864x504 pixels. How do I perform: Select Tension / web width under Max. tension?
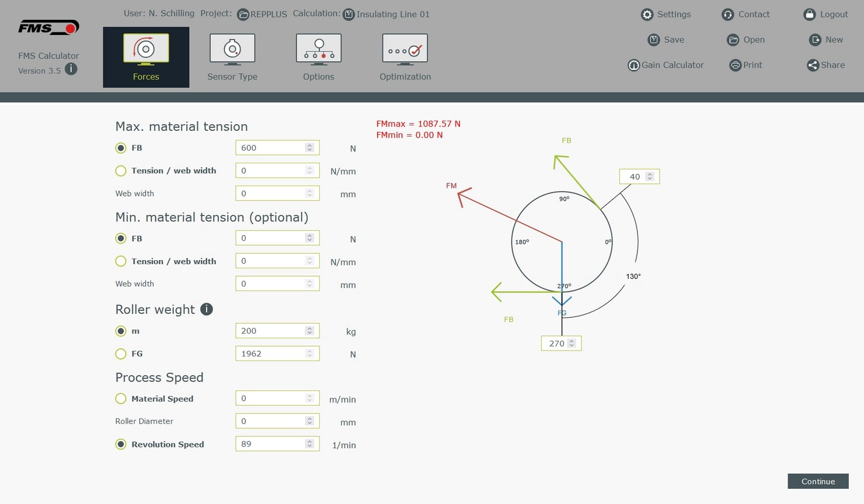121,171
